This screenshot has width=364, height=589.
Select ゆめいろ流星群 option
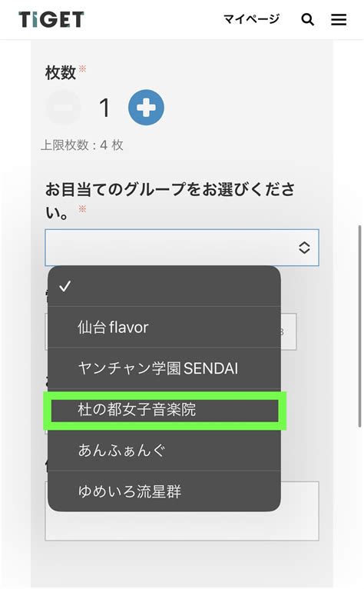(x=164, y=491)
